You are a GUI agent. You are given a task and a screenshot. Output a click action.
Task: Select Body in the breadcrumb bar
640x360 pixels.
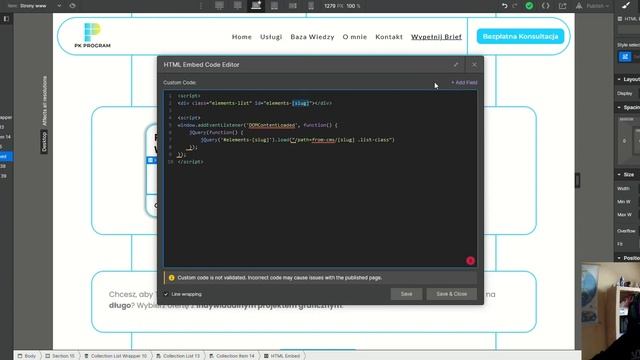(27, 356)
